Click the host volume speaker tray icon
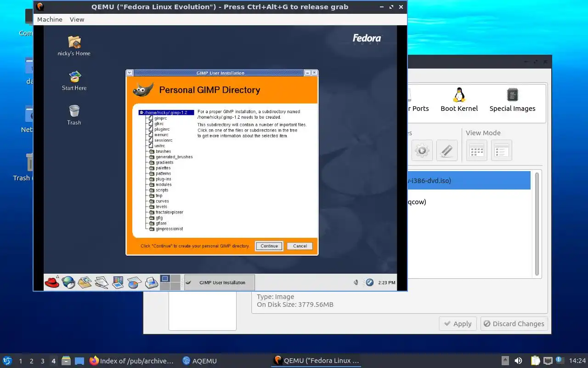Screen dimensions: 588x368 click(x=518, y=361)
